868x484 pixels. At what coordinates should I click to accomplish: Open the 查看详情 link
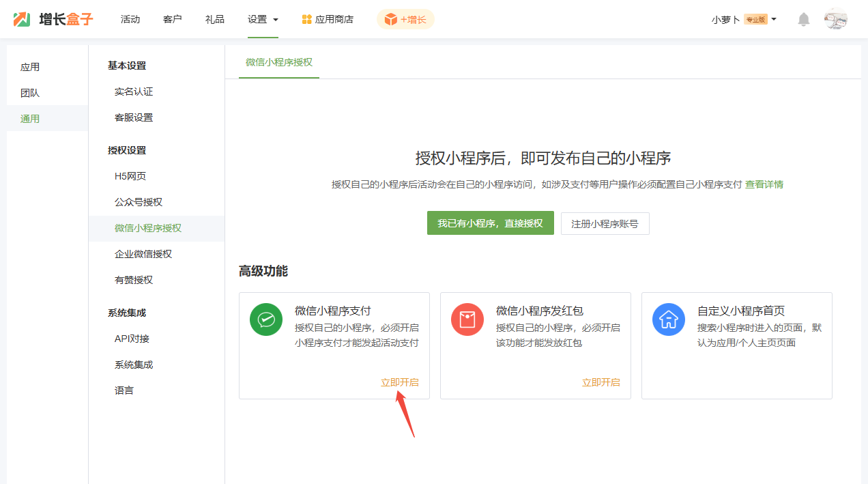pyautogui.click(x=764, y=184)
